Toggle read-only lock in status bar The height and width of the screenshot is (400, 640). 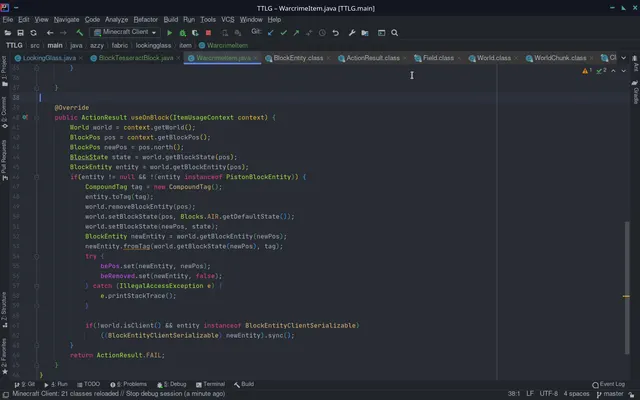pyautogui.click(x=631, y=394)
